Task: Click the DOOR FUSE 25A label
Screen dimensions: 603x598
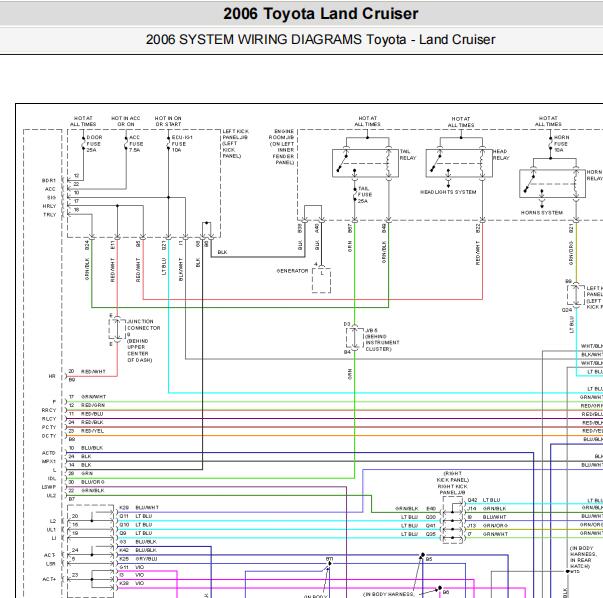Action: [94, 143]
